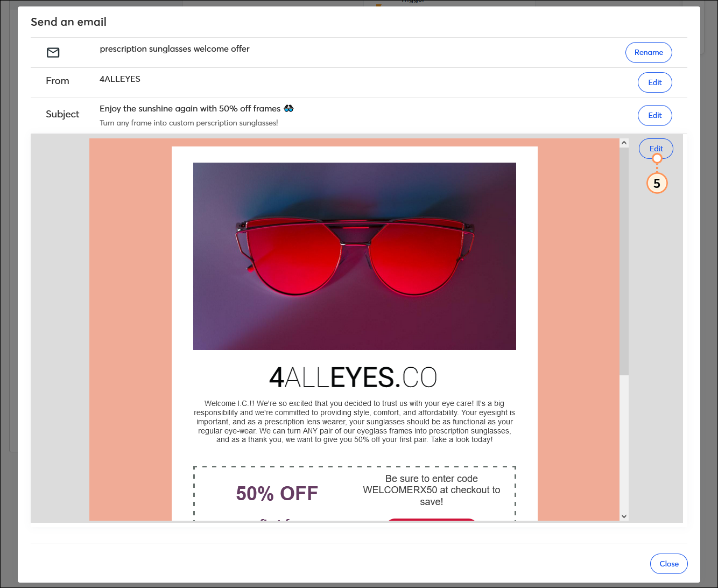Click the sunglasses emoji in the subject line

[x=289, y=108]
